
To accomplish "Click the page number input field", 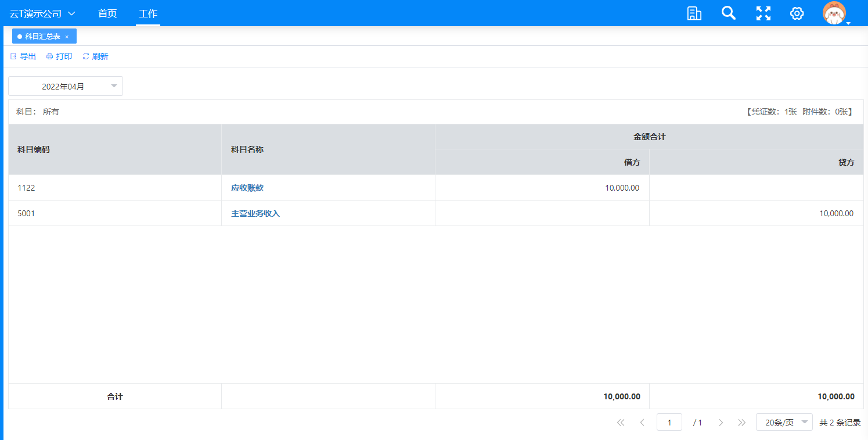I will [669, 423].
